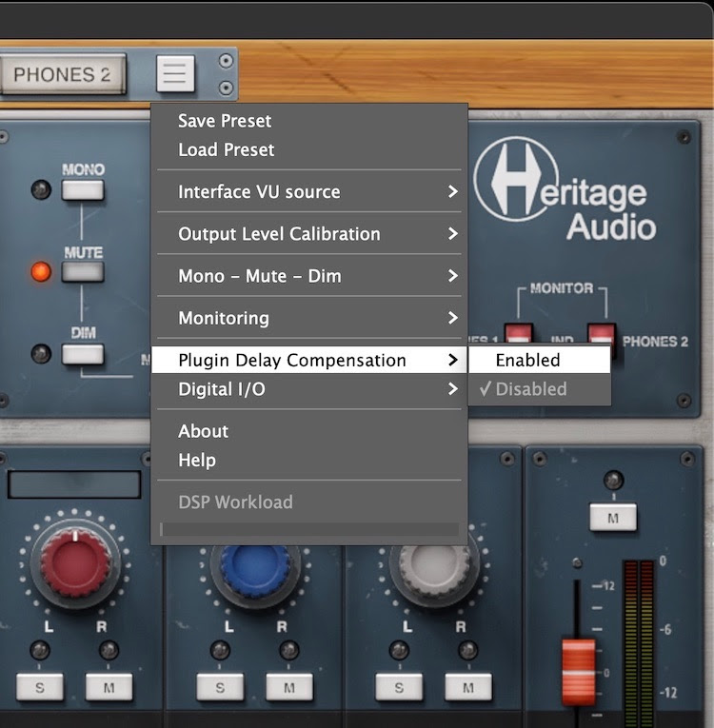Solo the red knob channel
The width and height of the screenshot is (714, 728).
pyautogui.click(x=40, y=687)
